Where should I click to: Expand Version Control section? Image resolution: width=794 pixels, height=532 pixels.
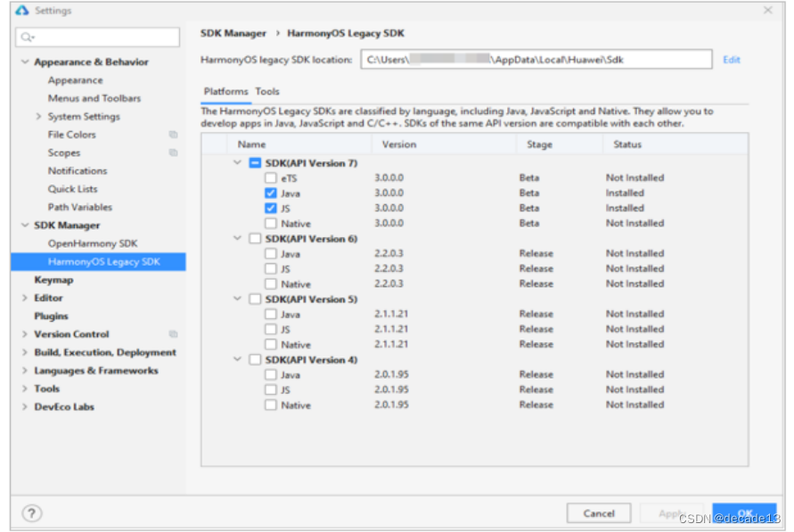click(x=24, y=334)
